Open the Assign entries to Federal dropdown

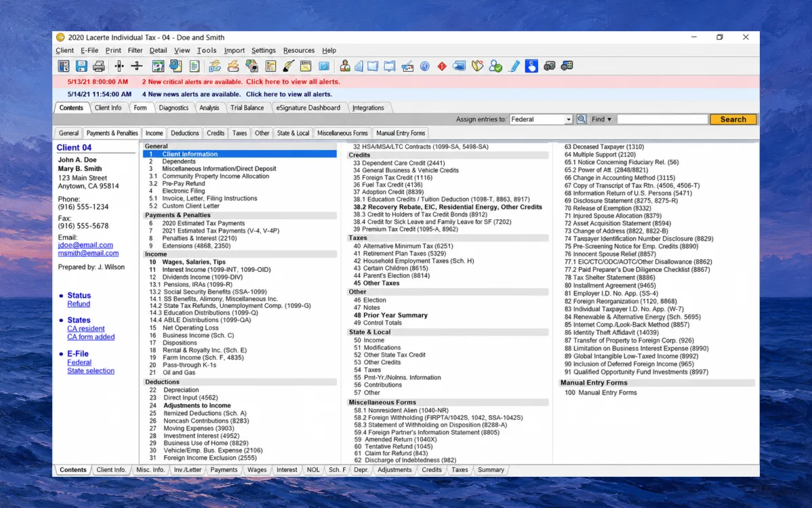click(x=541, y=119)
